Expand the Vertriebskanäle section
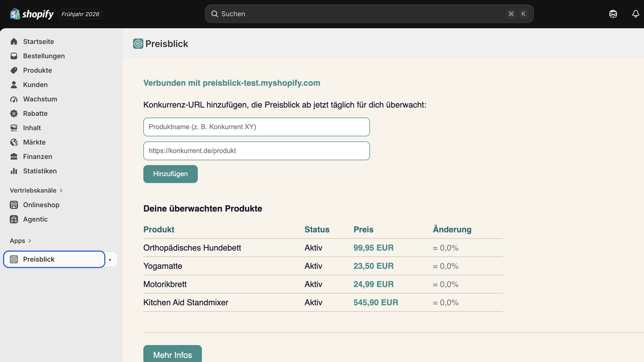The height and width of the screenshot is (362, 644). pyautogui.click(x=36, y=190)
